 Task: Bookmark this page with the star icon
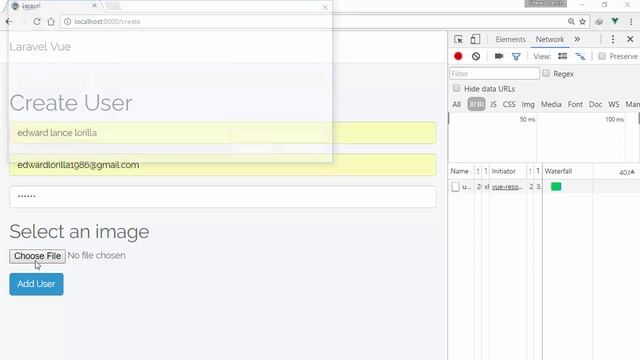click(582, 22)
